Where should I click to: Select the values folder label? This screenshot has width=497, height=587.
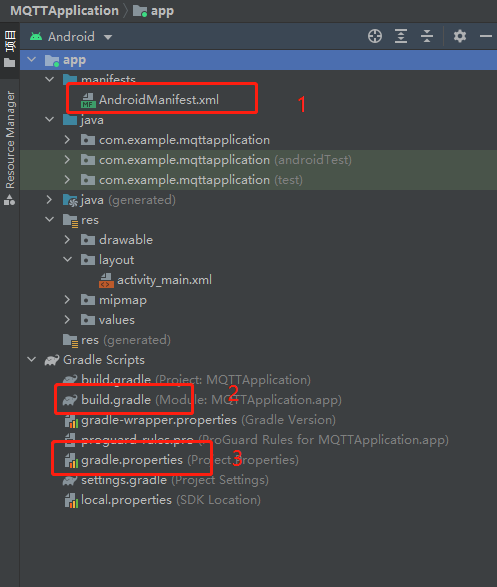117,320
